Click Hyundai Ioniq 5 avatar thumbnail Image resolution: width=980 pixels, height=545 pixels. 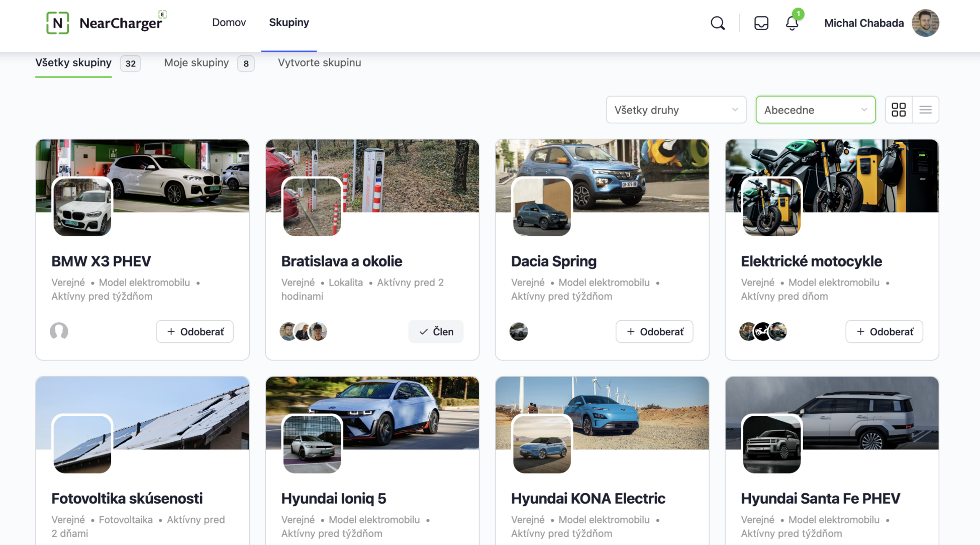point(312,444)
